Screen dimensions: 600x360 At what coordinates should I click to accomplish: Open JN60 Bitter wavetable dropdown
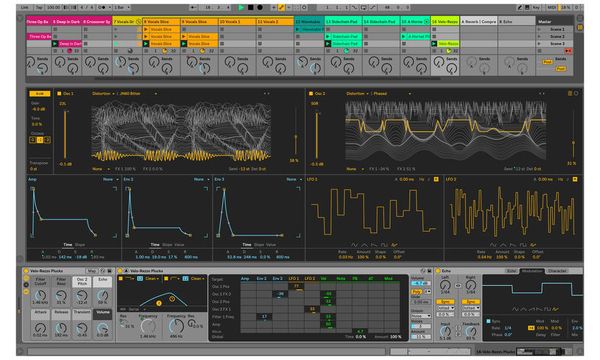(x=139, y=93)
